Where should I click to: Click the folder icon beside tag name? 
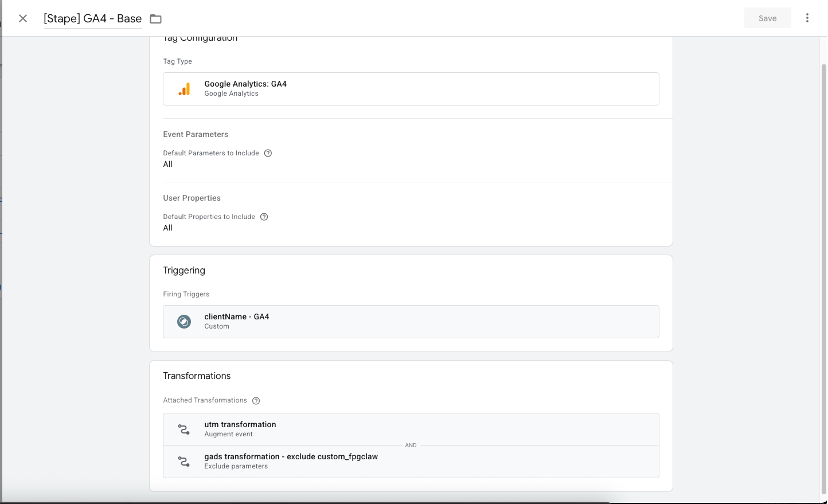click(155, 19)
